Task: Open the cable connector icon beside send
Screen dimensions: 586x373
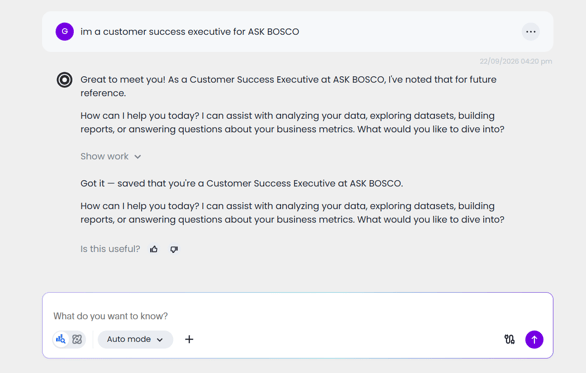Action: [x=509, y=339]
